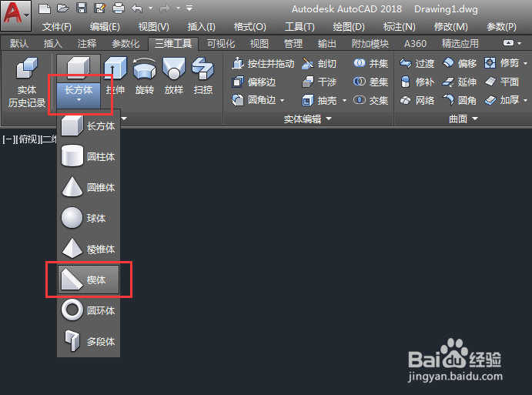Click the Save As icon

click(100, 8)
